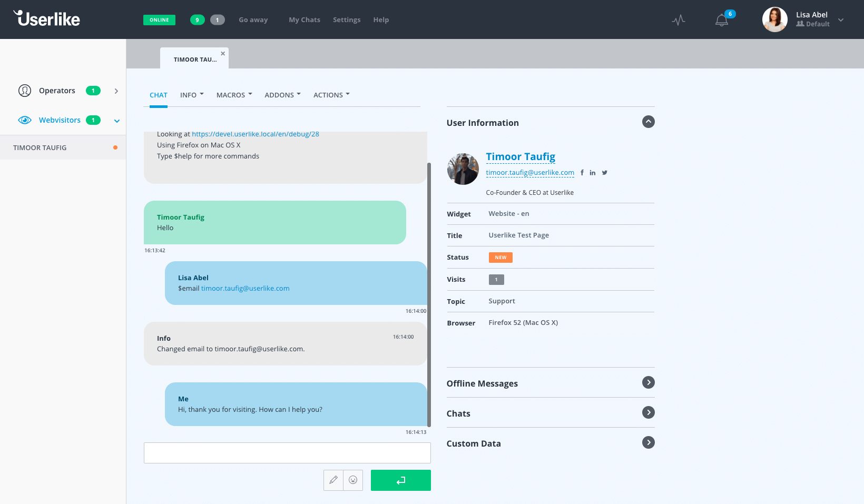Open the emoji smiley picker
Viewport: 864px width, 504px height.
point(353,480)
